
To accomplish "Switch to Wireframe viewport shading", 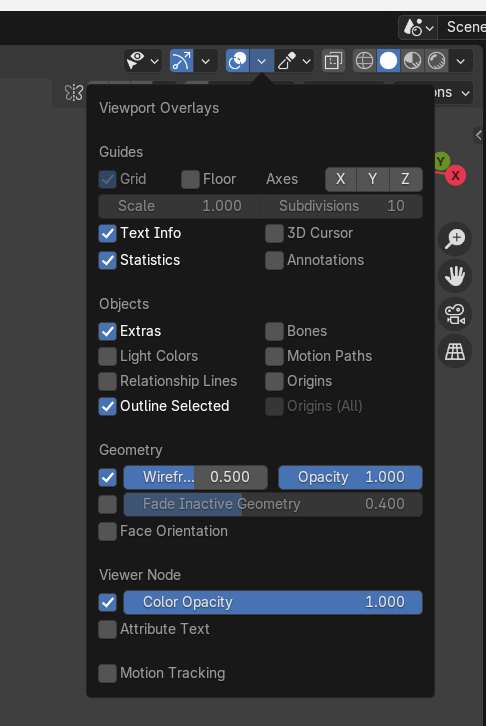I will pyautogui.click(x=364, y=61).
